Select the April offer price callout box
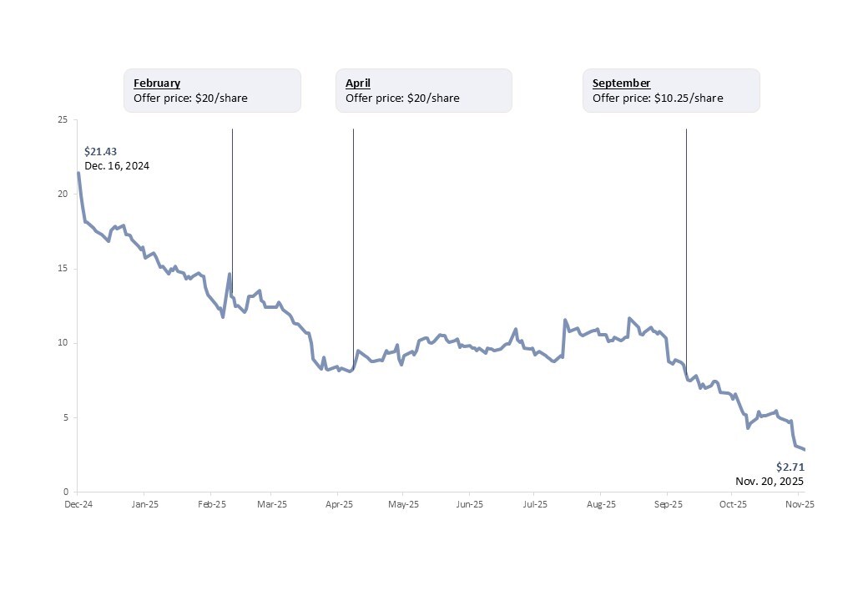868x601 pixels. [x=424, y=90]
